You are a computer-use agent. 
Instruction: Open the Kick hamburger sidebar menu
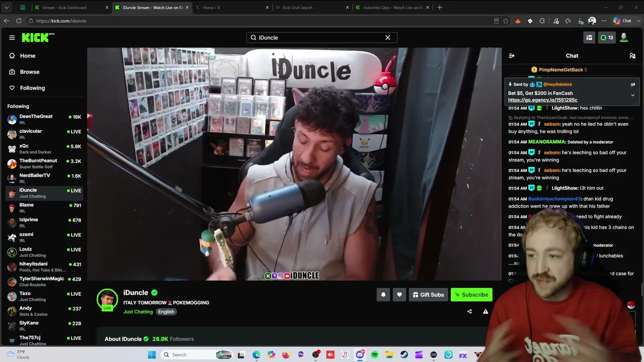click(12, 38)
